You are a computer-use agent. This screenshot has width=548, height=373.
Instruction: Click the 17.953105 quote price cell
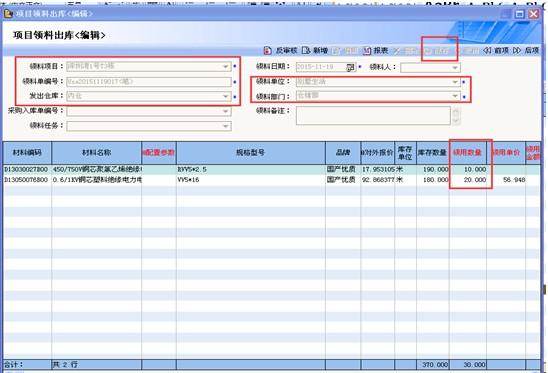(x=377, y=170)
